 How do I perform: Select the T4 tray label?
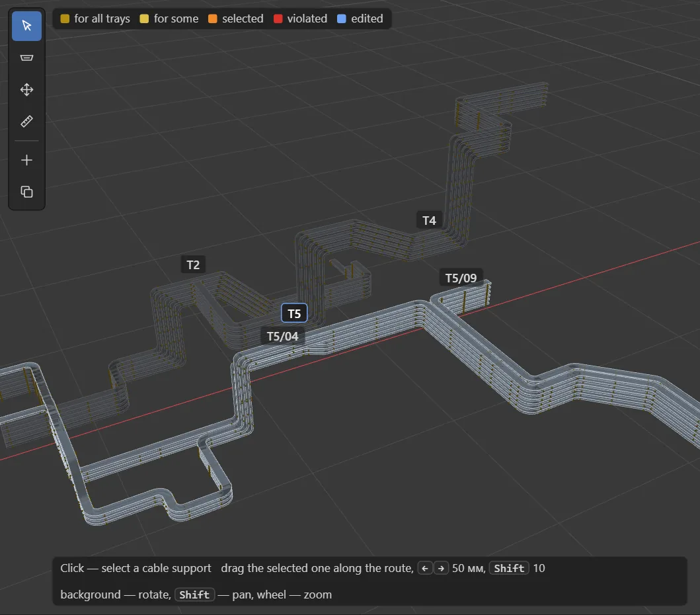click(x=429, y=221)
